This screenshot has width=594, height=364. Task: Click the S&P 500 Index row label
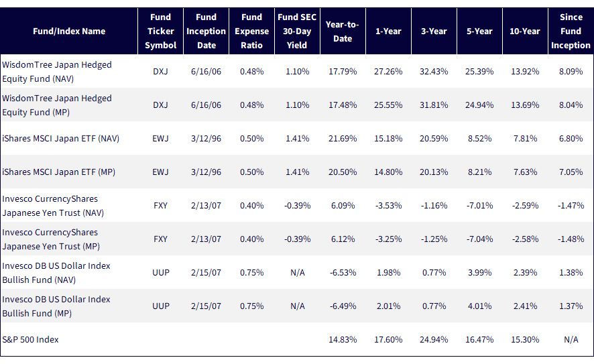click(x=30, y=339)
